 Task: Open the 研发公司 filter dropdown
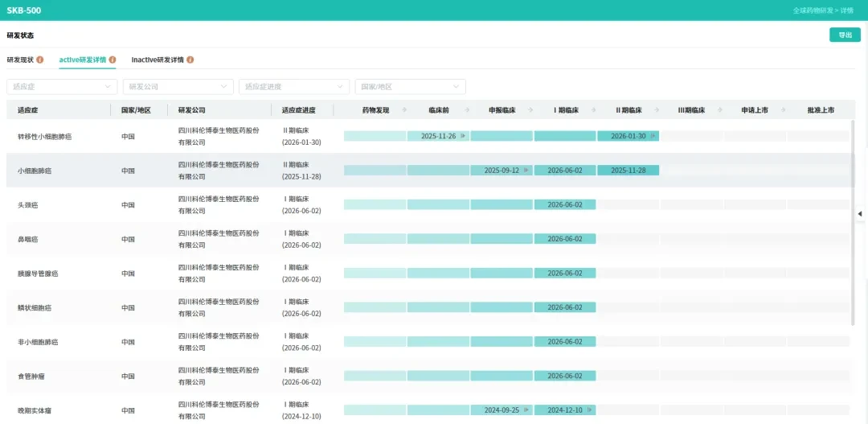click(x=178, y=86)
